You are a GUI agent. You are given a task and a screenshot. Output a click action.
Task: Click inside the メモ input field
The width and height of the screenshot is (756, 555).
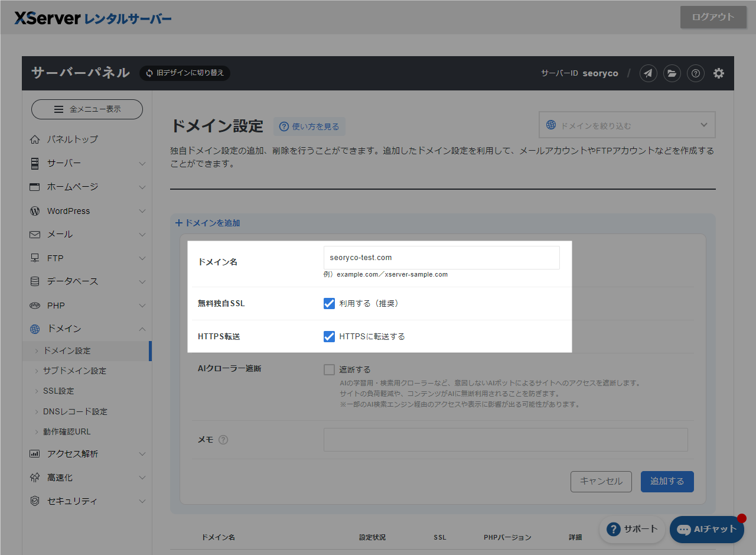pos(505,439)
